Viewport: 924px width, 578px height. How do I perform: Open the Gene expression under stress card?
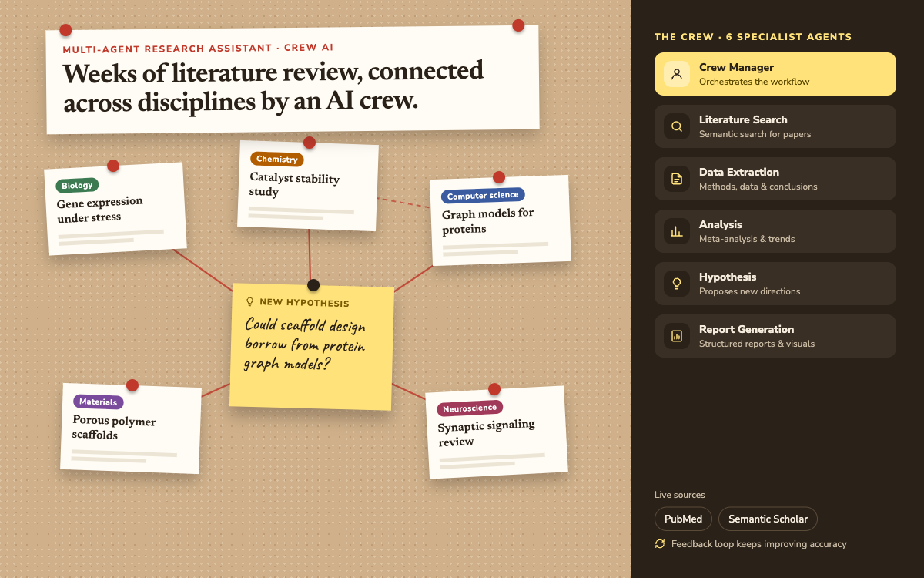click(115, 209)
